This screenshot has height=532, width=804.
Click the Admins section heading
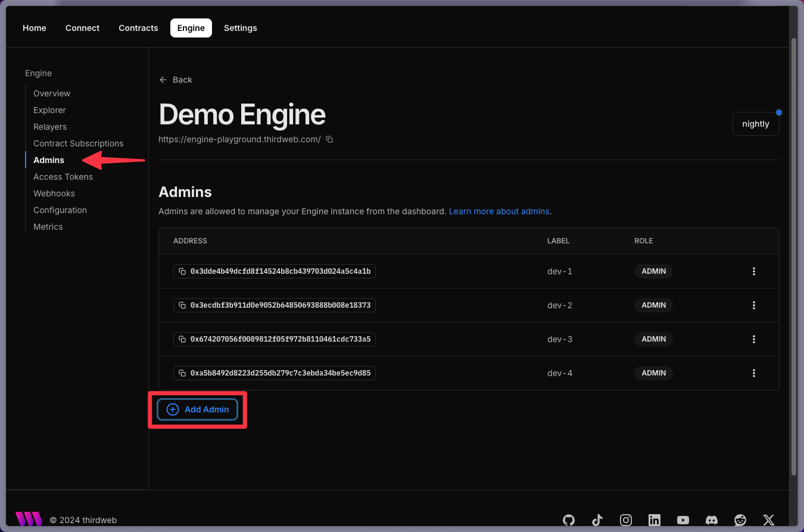click(185, 192)
